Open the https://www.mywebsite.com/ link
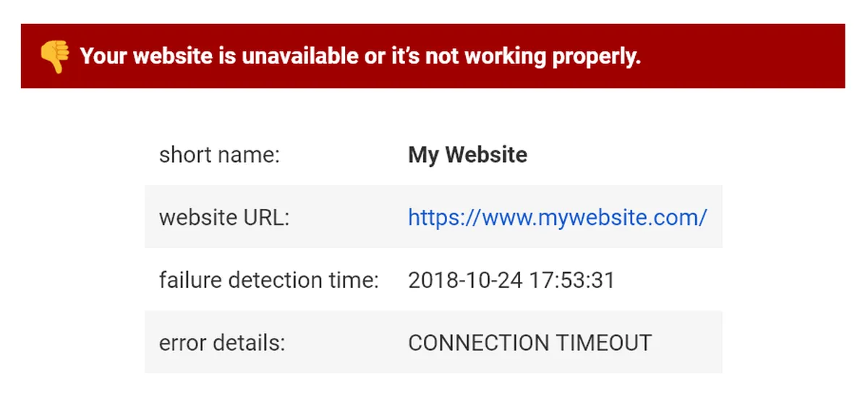This screenshot has height=418, width=868. click(557, 218)
